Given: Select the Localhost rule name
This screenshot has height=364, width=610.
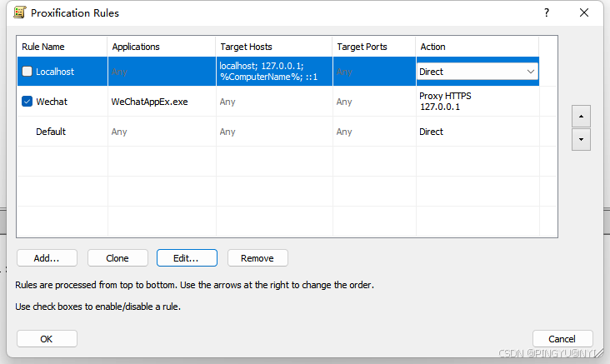Looking at the screenshot, I should tap(55, 72).
